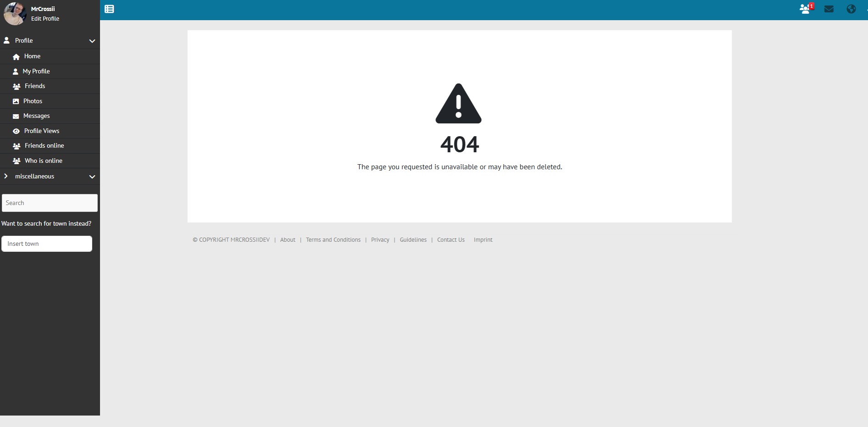
Task: Click the Profile Views eye icon
Action: [x=16, y=131]
